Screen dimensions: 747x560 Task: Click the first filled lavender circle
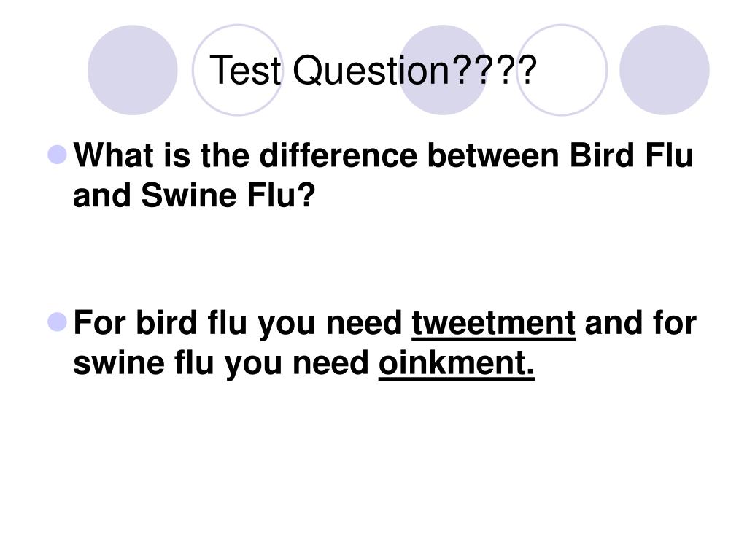coord(133,70)
